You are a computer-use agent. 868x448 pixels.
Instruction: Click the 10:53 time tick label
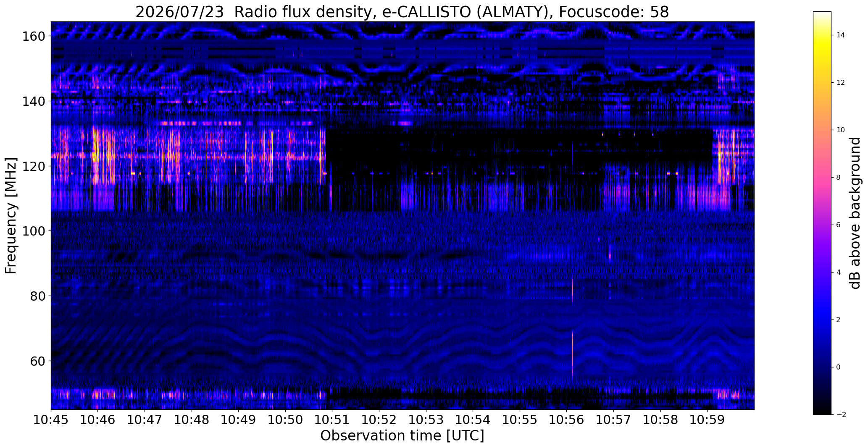coord(426,420)
